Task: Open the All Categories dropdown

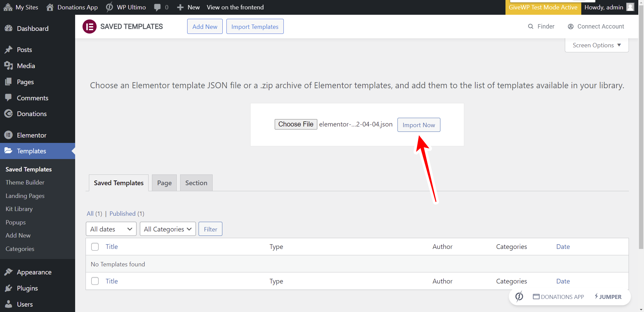Action: pyautogui.click(x=168, y=229)
